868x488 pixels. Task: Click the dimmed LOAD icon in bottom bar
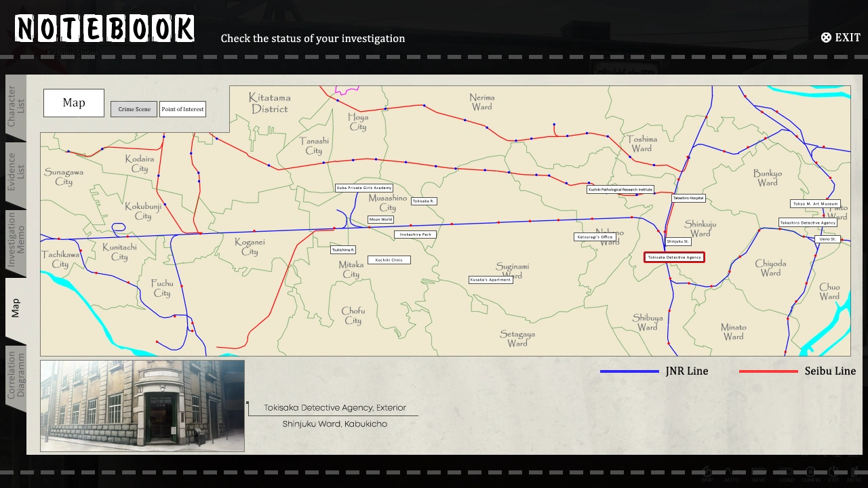(x=787, y=474)
